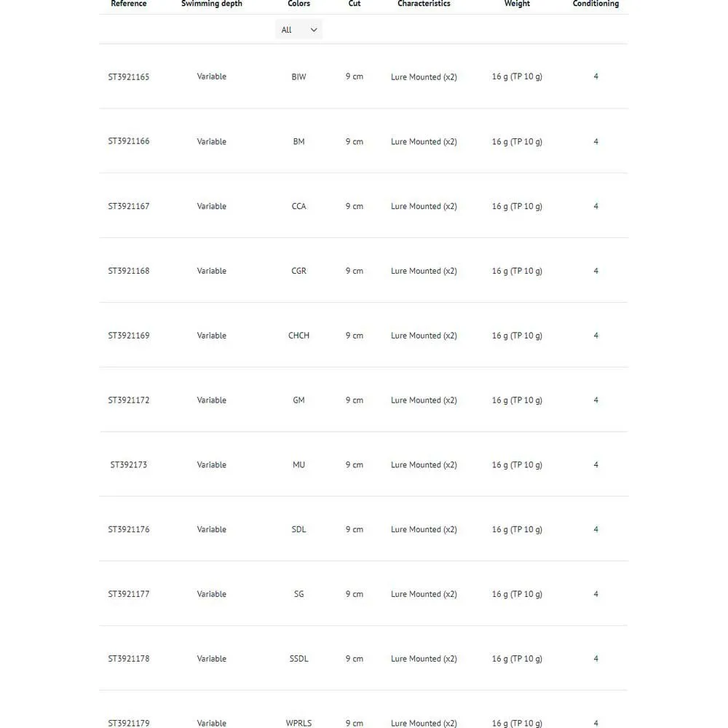Click the WPRLS color code cell

(x=298, y=723)
